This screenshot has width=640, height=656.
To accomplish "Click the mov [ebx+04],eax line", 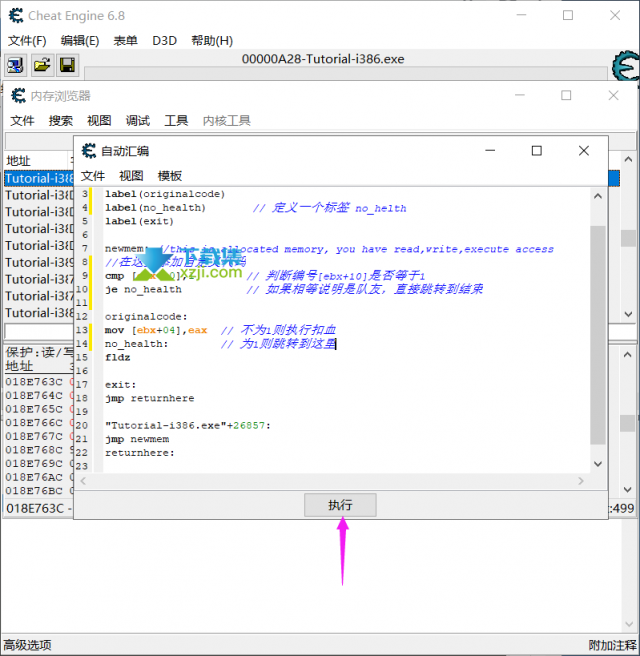I will click(156, 330).
